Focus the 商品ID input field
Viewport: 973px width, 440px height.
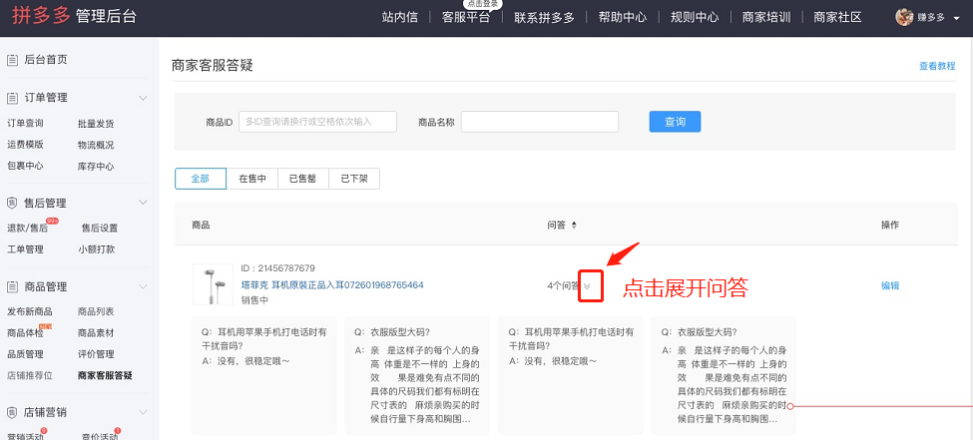point(318,122)
